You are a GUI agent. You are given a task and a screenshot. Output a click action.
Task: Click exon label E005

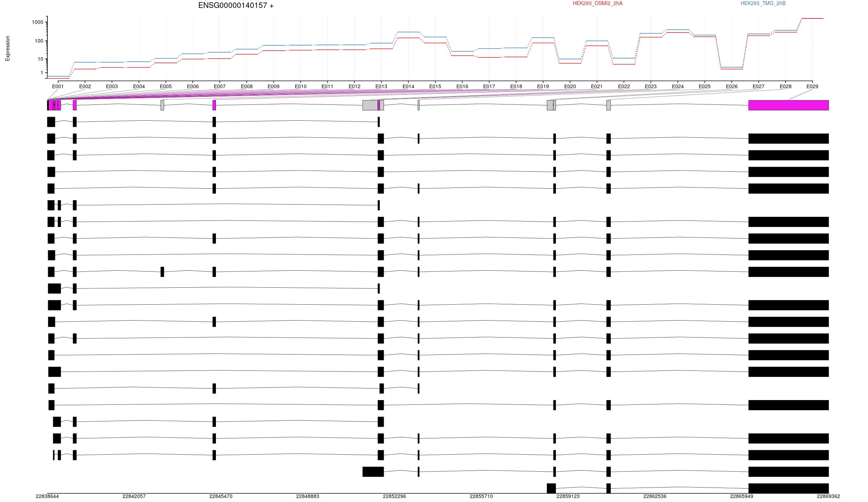click(166, 86)
